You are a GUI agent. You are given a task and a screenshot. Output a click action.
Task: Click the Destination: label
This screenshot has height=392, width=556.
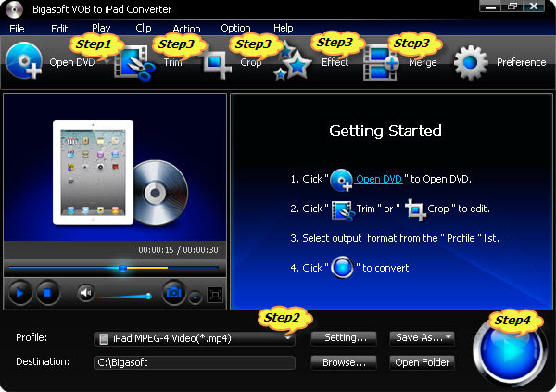43,361
